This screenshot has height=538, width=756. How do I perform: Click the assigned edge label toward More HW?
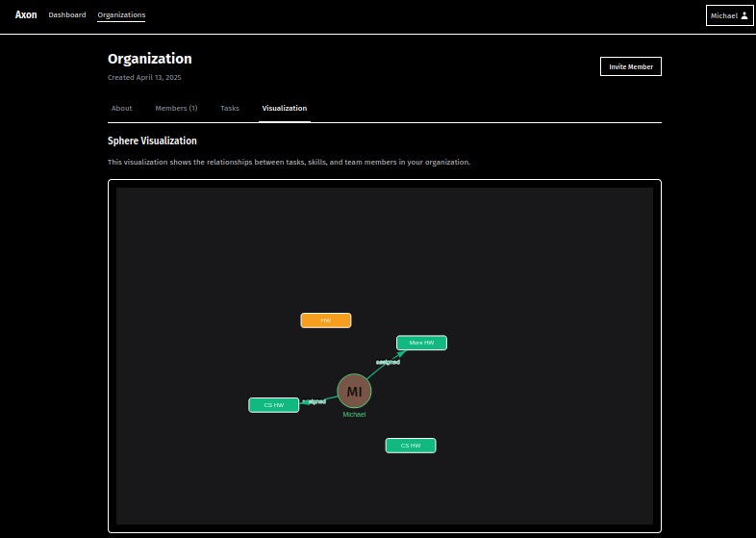[388, 362]
